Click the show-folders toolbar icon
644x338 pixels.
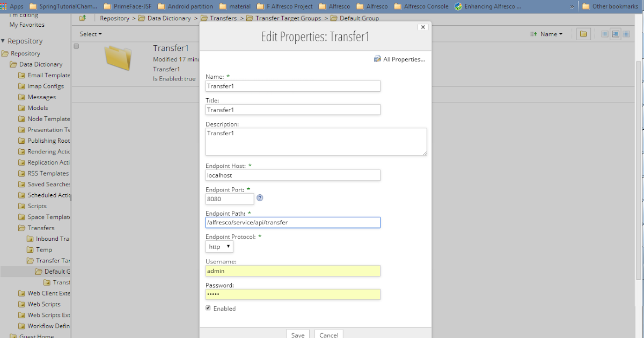point(583,34)
